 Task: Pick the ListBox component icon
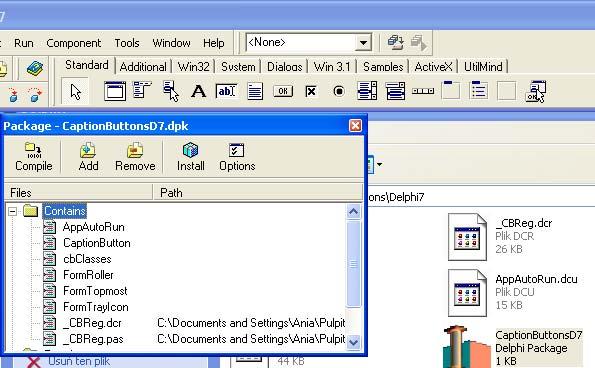pyautogui.click(x=367, y=91)
